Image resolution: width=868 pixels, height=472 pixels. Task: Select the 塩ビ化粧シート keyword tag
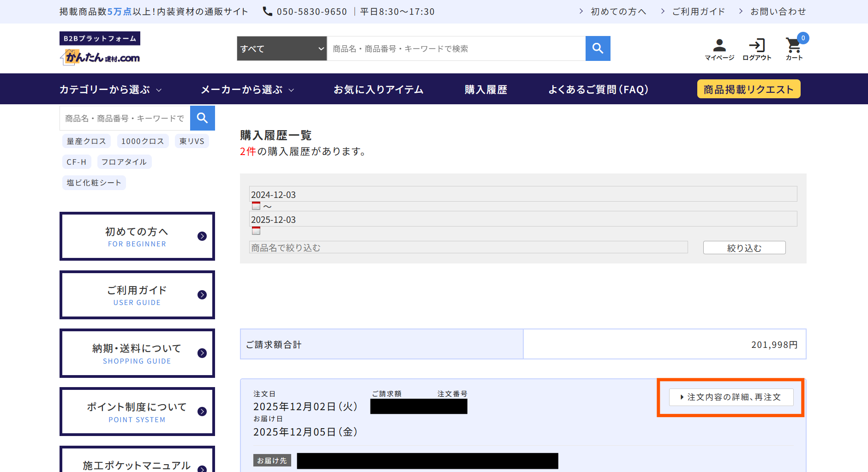[x=94, y=182]
